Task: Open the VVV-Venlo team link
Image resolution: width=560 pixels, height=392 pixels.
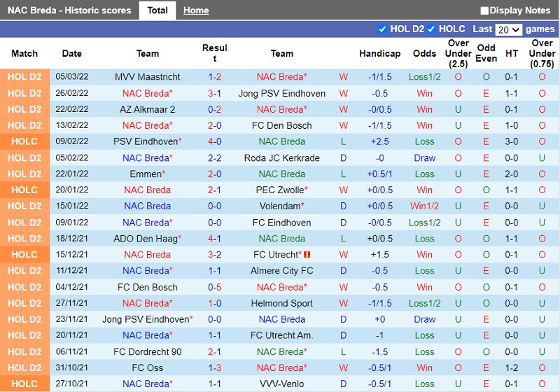Action: tap(282, 384)
